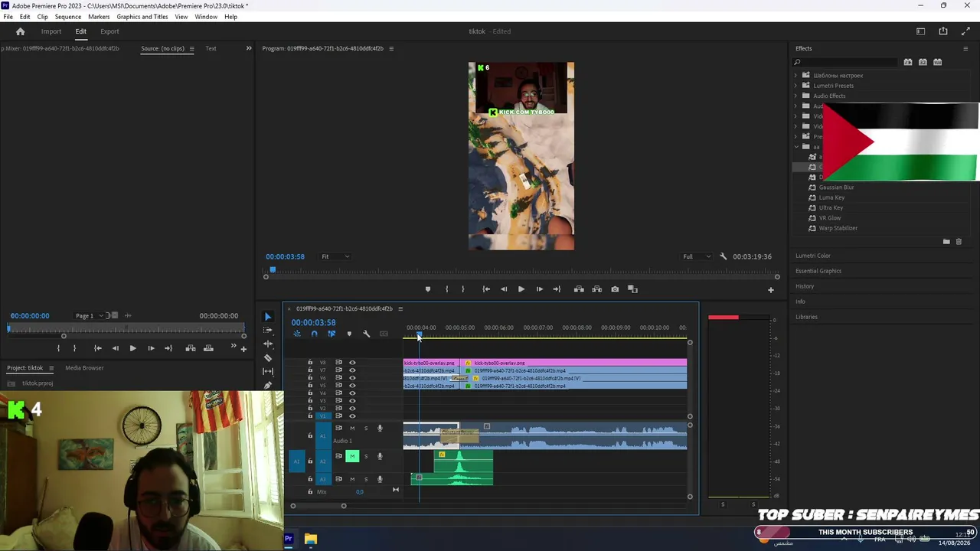Mute audio track A1

[352, 429]
